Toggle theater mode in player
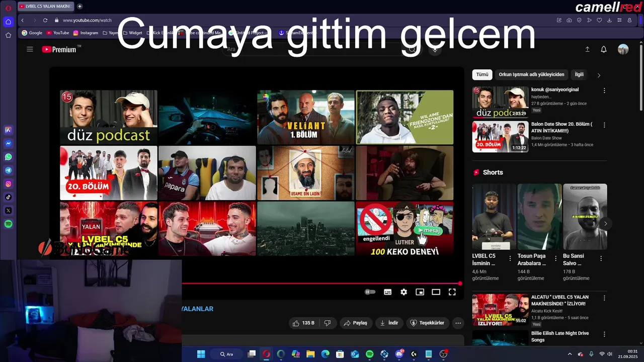Viewport: 644px width, 362px height. 436,292
